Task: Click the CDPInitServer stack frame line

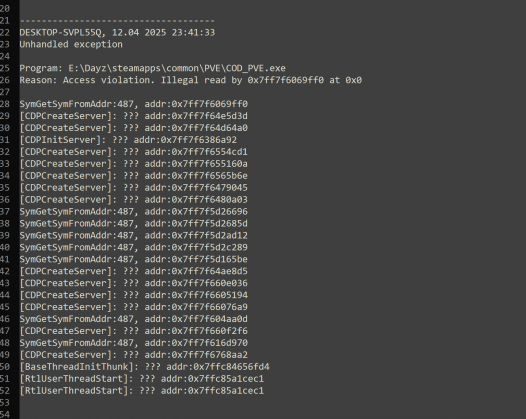Action: pos(128,140)
